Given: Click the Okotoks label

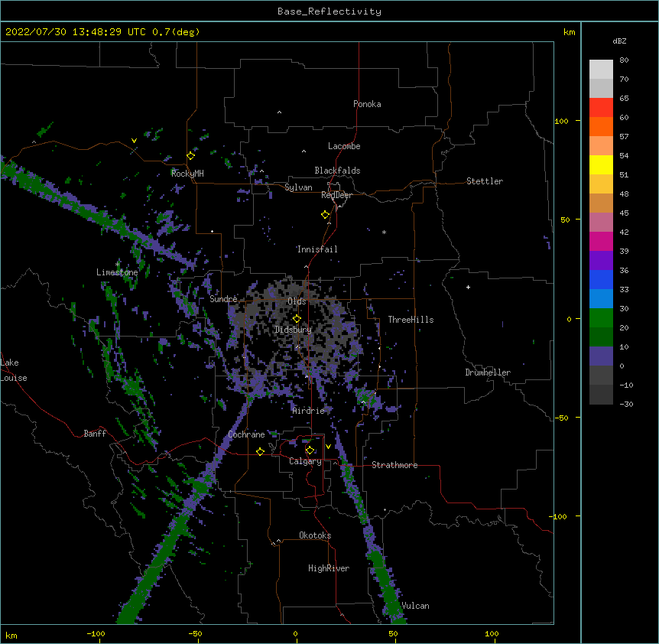Looking at the screenshot, I should point(315,535).
